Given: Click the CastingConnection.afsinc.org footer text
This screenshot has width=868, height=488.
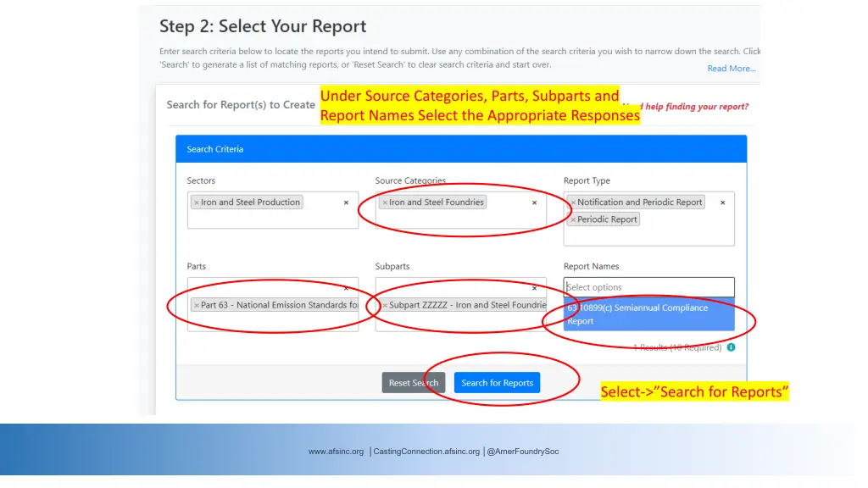Looking at the screenshot, I should tap(426, 452).
